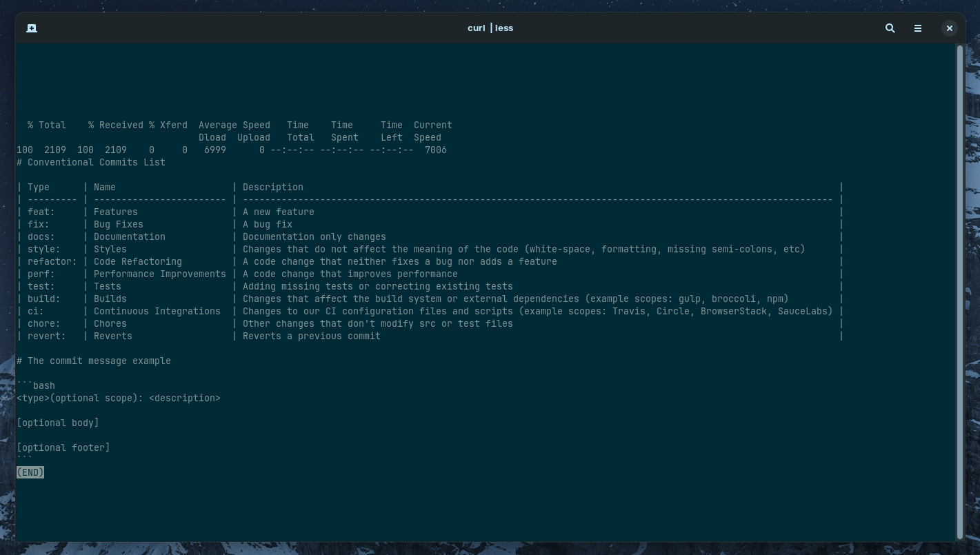Select the 'revert:' type cell
This screenshot has width=980, height=555.
click(47, 336)
